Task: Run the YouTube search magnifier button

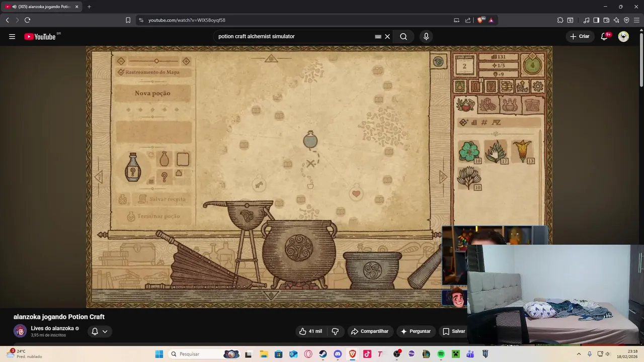Action: click(404, 36)
